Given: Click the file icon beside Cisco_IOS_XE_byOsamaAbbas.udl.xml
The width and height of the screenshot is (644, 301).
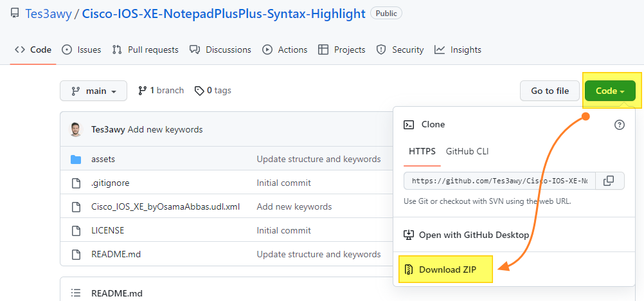Looking at the screenshot, I should coord(76,206).
